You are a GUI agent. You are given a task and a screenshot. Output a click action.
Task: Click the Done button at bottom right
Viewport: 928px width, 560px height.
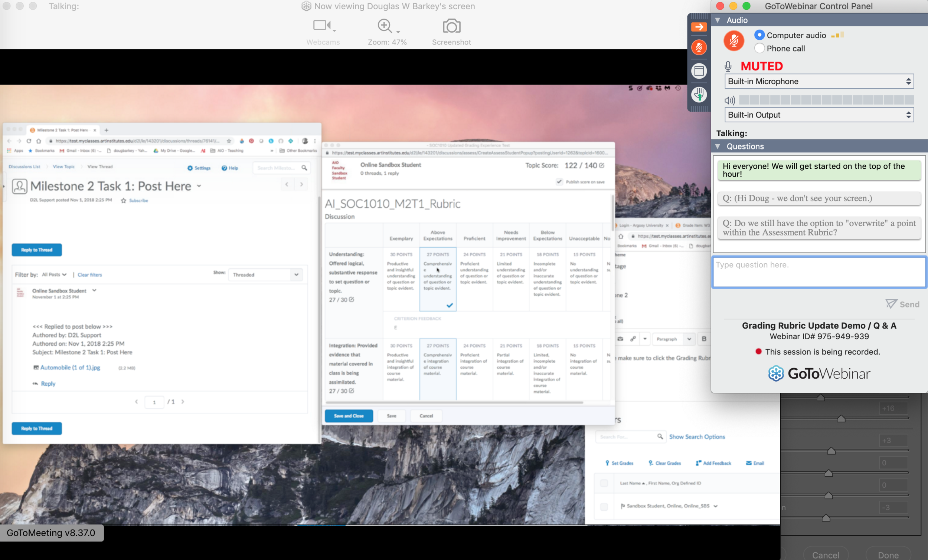(x=888, y=555)
